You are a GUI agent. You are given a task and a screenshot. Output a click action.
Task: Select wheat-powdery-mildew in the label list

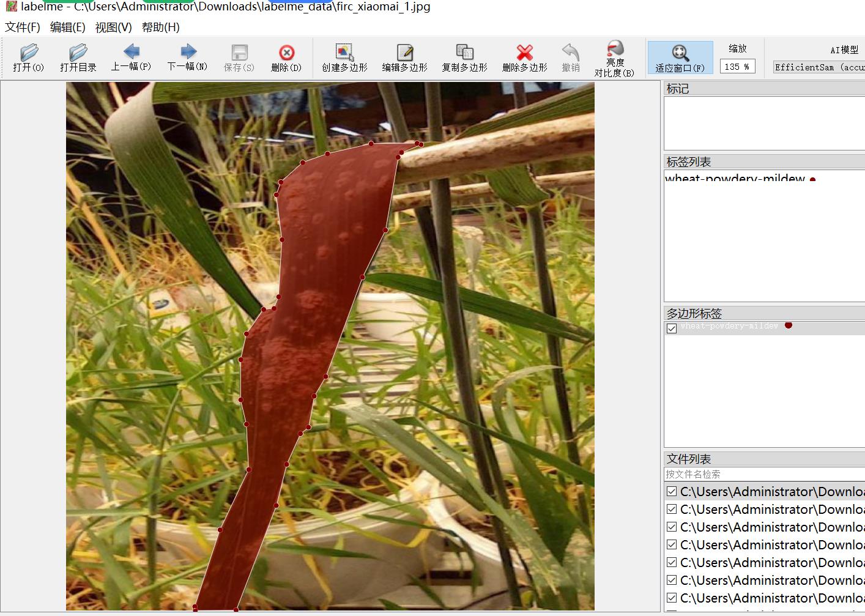[735, 179]
